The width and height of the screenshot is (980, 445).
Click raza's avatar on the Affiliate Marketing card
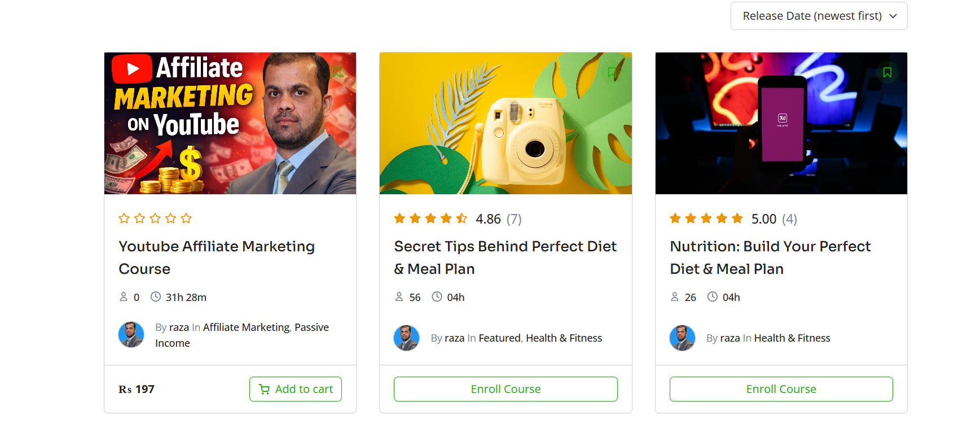click(x=131, y=335)
